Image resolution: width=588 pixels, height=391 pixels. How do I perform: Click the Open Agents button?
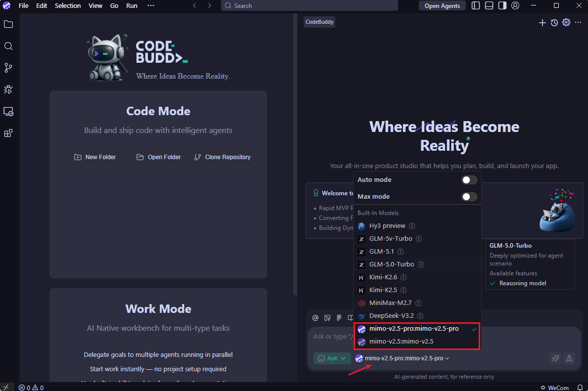442,5
